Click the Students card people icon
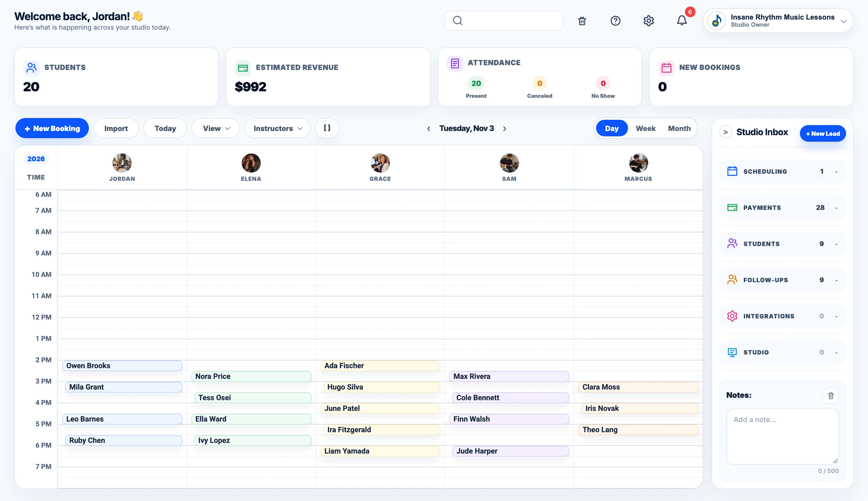The width and height of the screenshot is (868, 501). [31, 68]
